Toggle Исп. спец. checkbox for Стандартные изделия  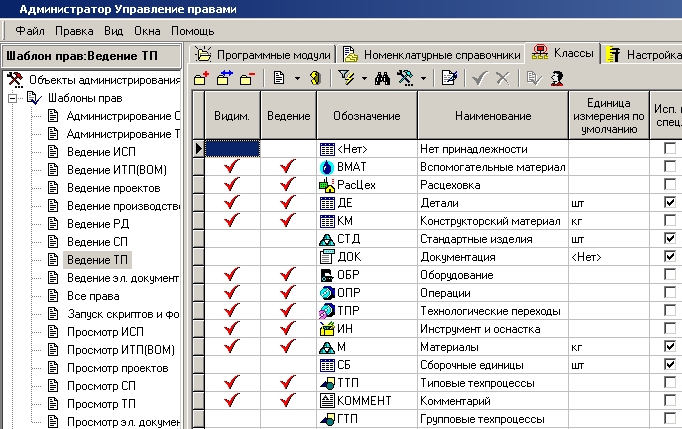[670, 238]
